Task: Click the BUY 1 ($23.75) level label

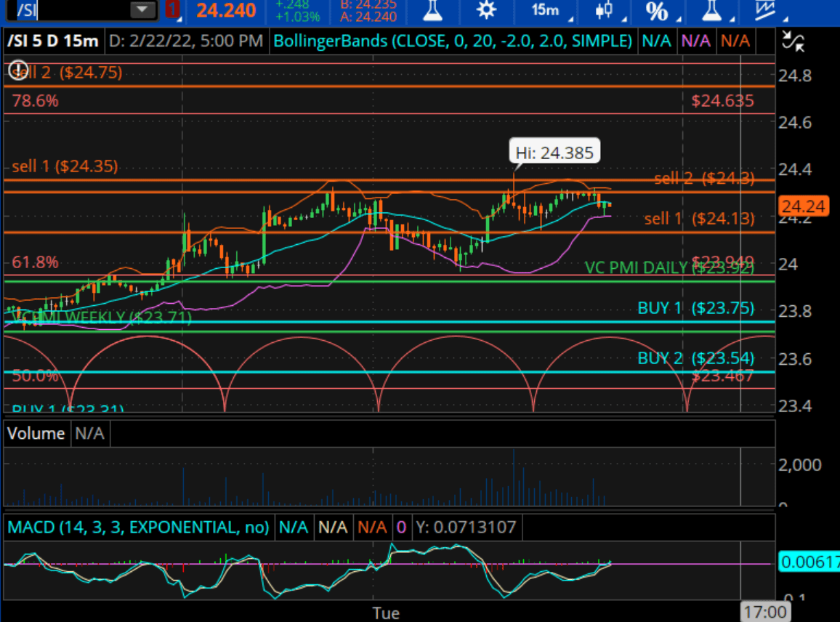Action: 696,308
